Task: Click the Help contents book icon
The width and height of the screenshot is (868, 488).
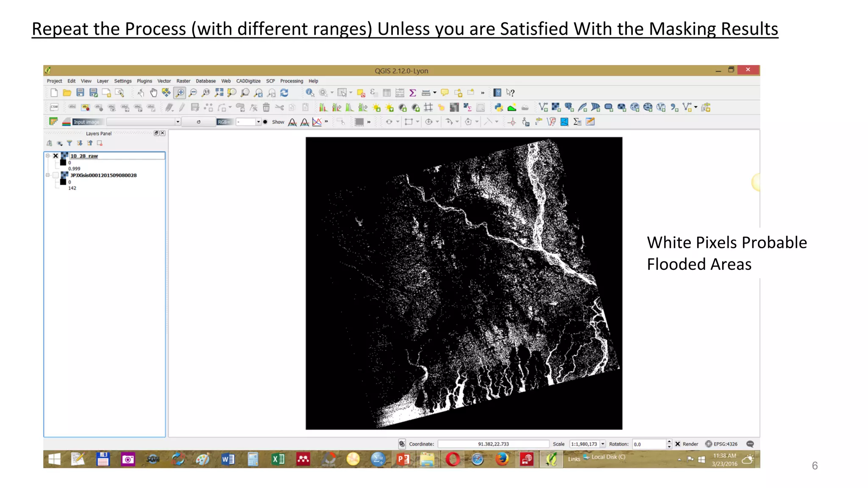Action: pyautogui.click(x=498, y=93)
